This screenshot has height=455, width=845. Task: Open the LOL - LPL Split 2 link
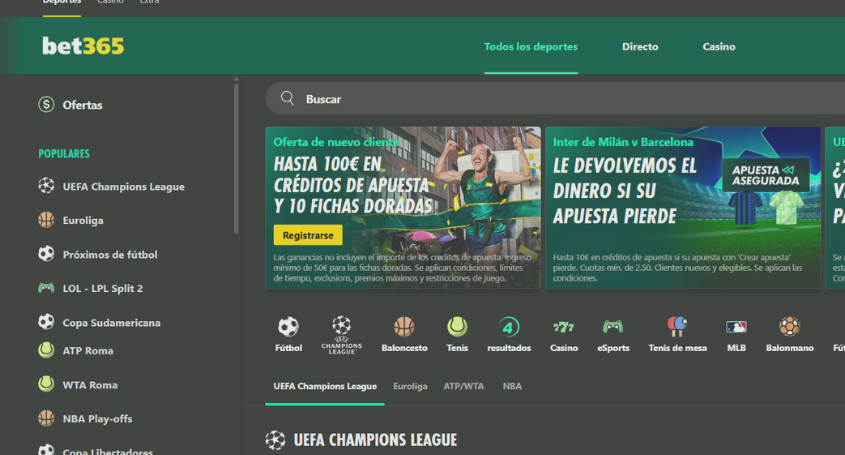[x=103, y=288]
